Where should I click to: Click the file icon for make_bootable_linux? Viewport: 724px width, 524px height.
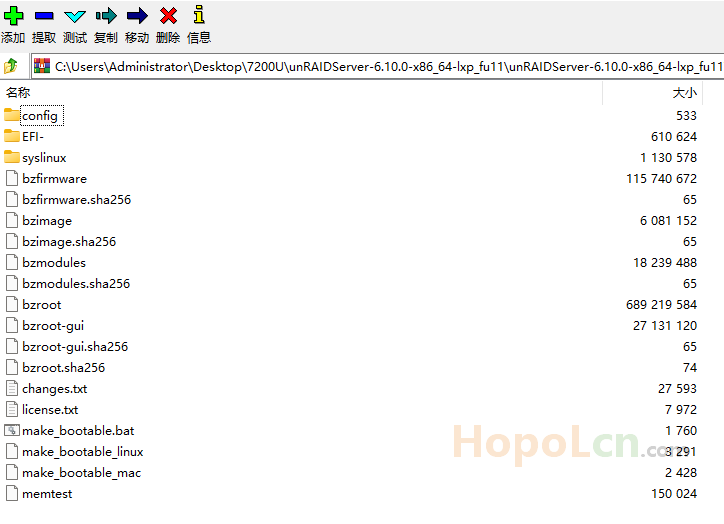tap(12, 451)
